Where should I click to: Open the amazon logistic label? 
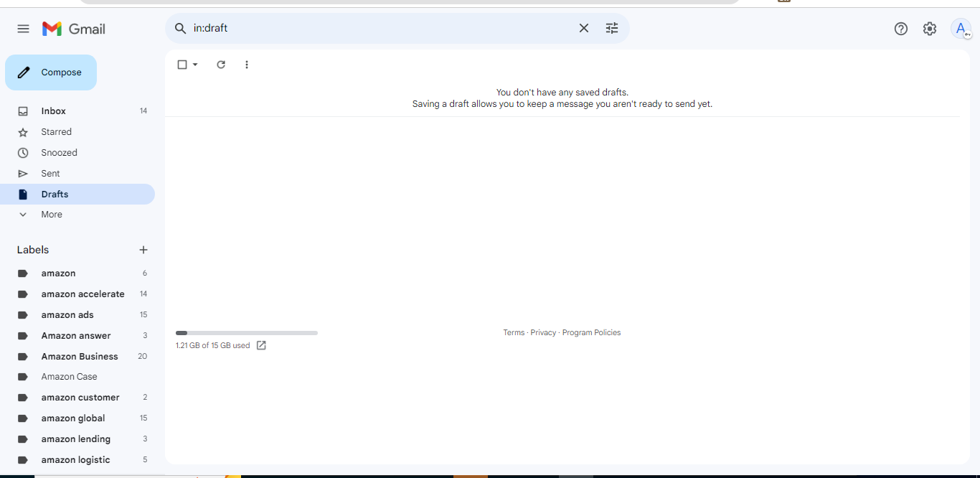point(77,460)
